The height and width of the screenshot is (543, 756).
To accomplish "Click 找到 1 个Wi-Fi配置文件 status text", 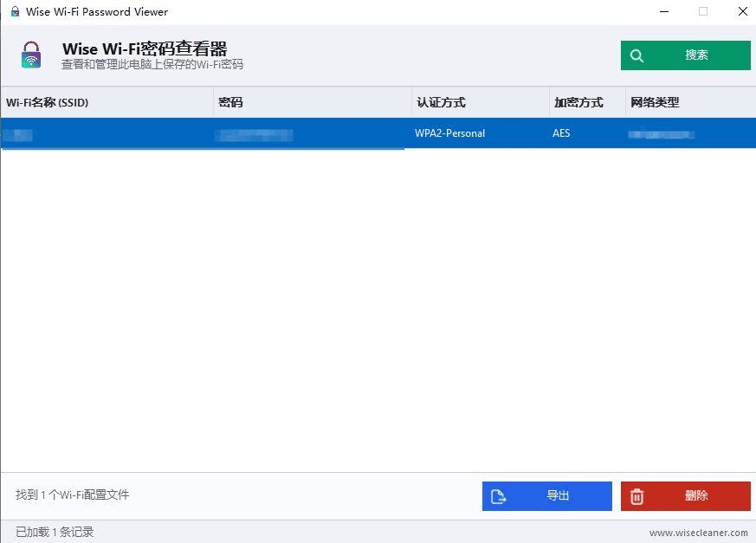I will [73, 495].
